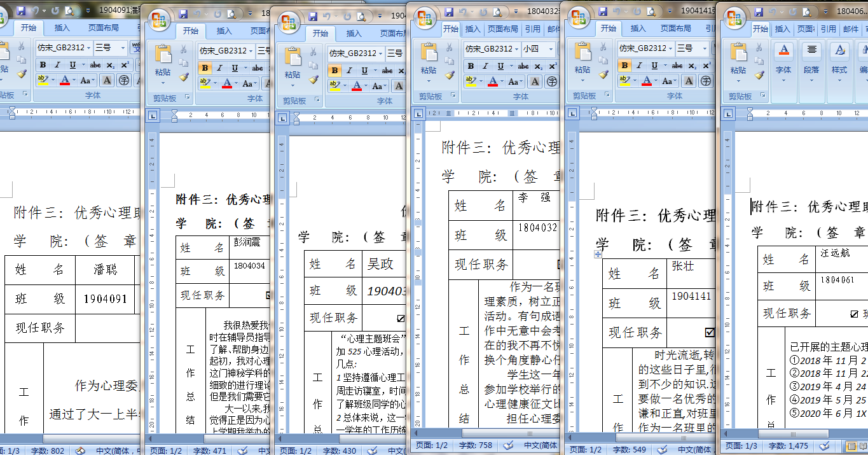
Task: Activate Format Painter in 李强 window
Action: point(450,74)
